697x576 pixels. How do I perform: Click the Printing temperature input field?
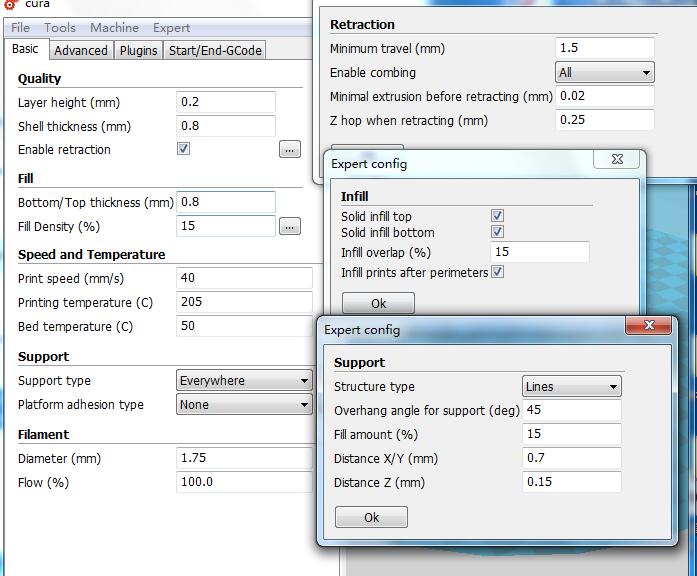tap(244, 302)
